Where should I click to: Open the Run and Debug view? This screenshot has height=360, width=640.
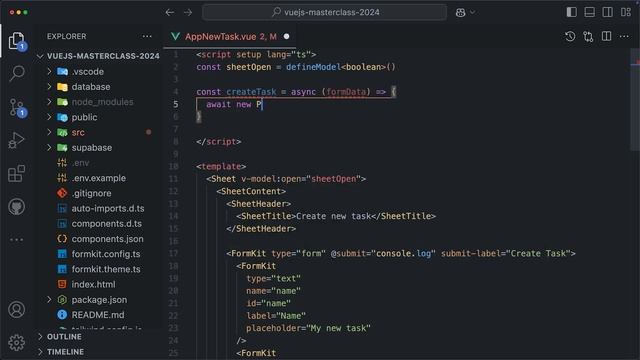tap(17, 140)
